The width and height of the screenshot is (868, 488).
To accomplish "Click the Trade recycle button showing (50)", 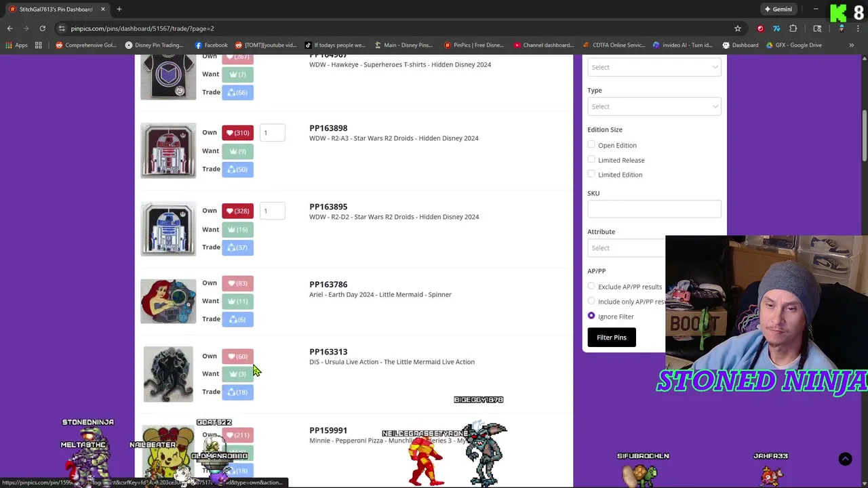I will (237, 169).
